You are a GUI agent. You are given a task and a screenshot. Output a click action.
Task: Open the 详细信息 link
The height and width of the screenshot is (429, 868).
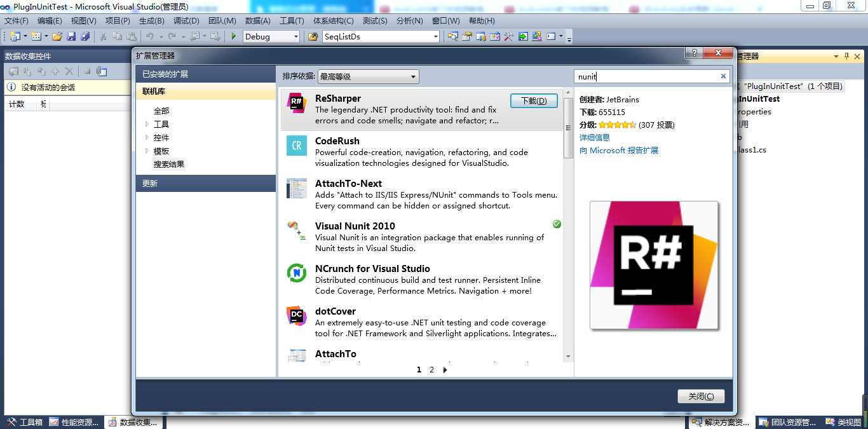coord(595,137)
